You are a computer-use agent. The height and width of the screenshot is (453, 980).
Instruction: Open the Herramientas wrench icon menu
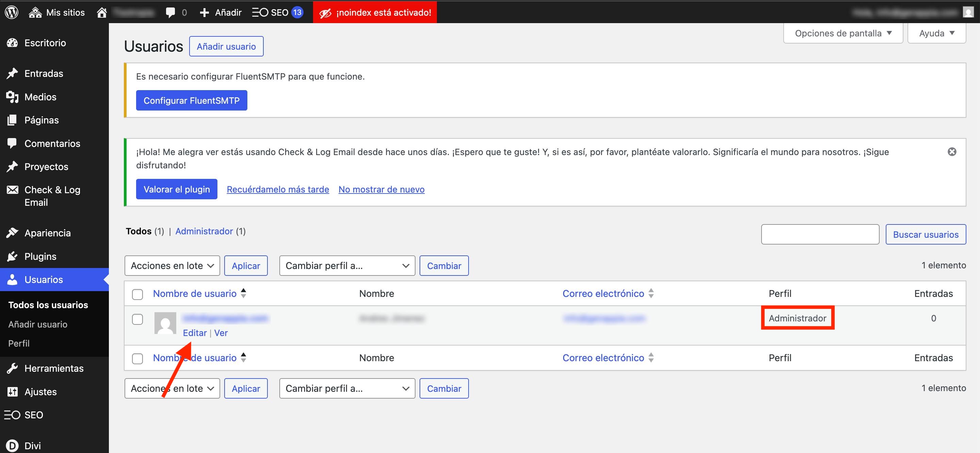[13, 368]
